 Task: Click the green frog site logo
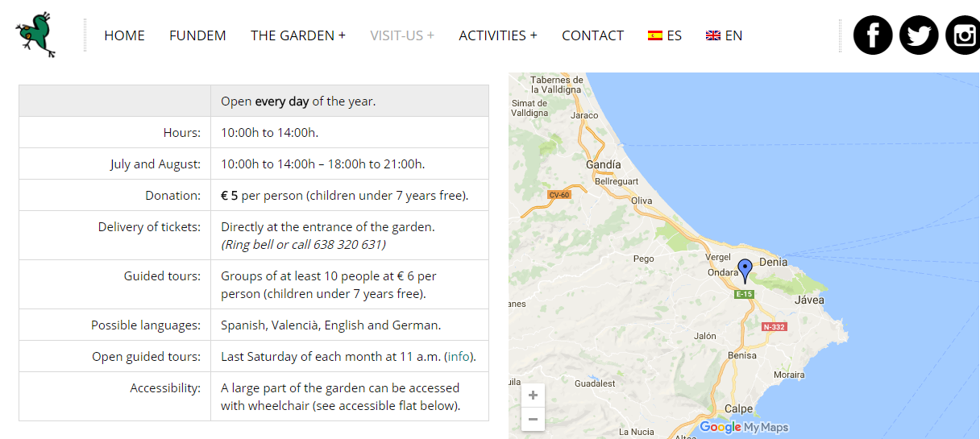35,35
